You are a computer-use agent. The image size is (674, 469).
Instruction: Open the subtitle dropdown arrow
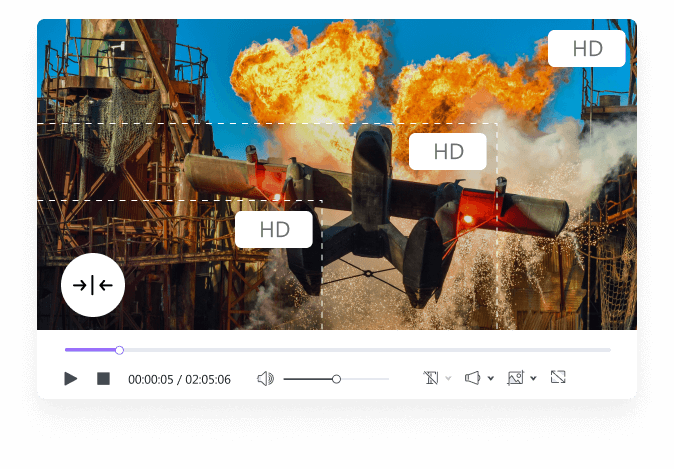(448, 378)
